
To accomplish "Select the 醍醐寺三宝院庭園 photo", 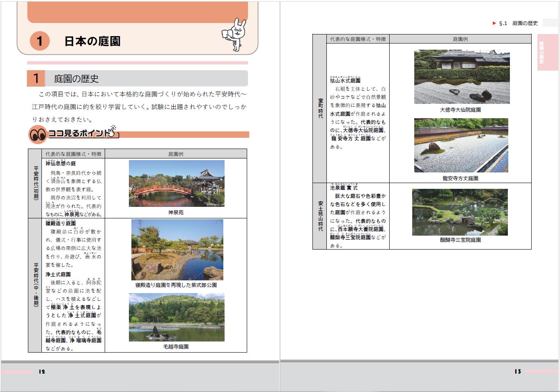I will tap(460, 212).
